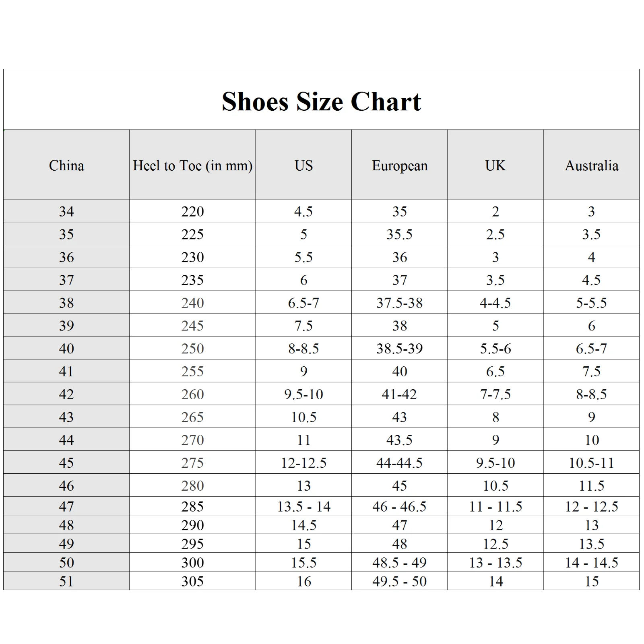Screen dimensions: 644x644
Task: Click the 265 heel to toe cell
Action: coord(192,417)
